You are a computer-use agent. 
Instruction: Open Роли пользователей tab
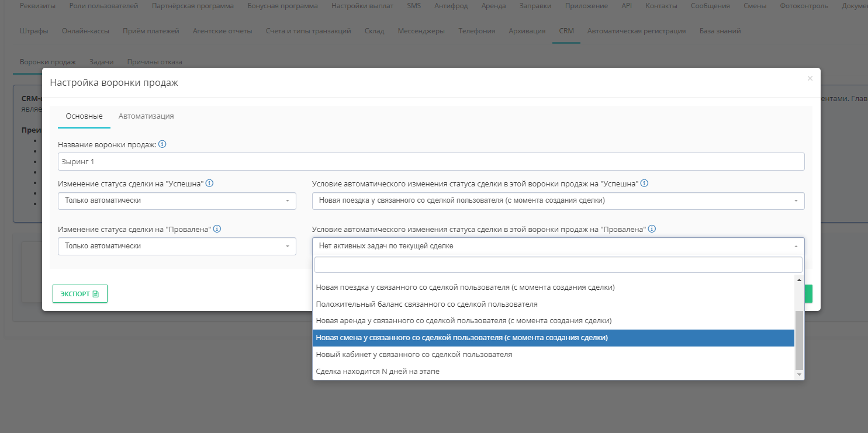click(x=103, y=6)
